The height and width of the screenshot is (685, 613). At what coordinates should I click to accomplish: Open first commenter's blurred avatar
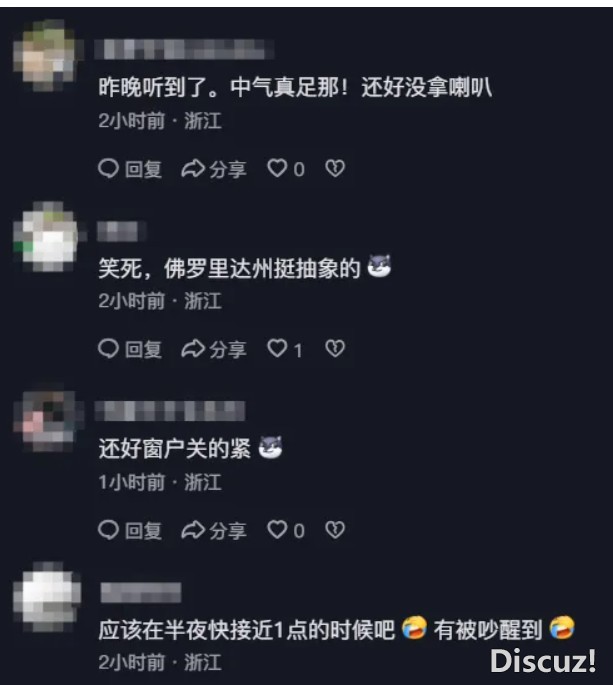click(48, 55)
